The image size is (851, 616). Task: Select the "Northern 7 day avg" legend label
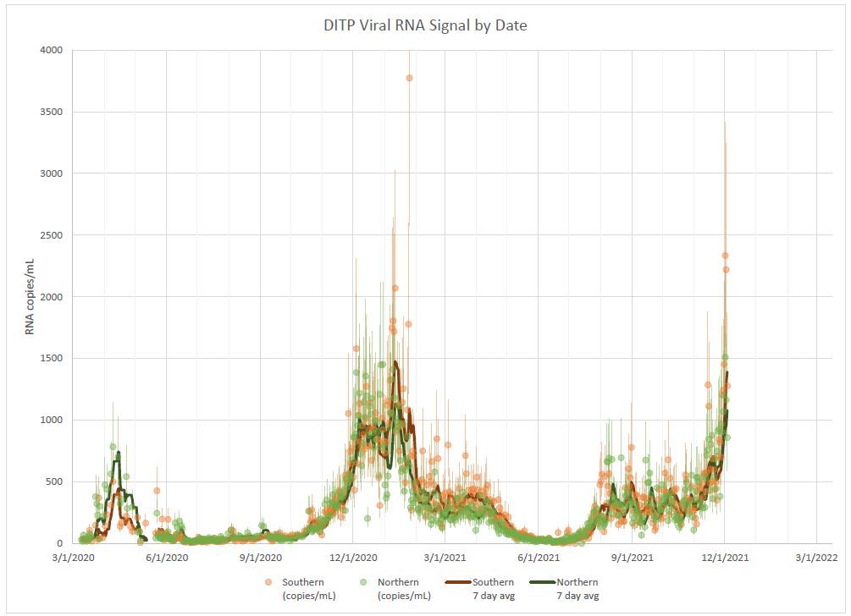coord(577,589)
